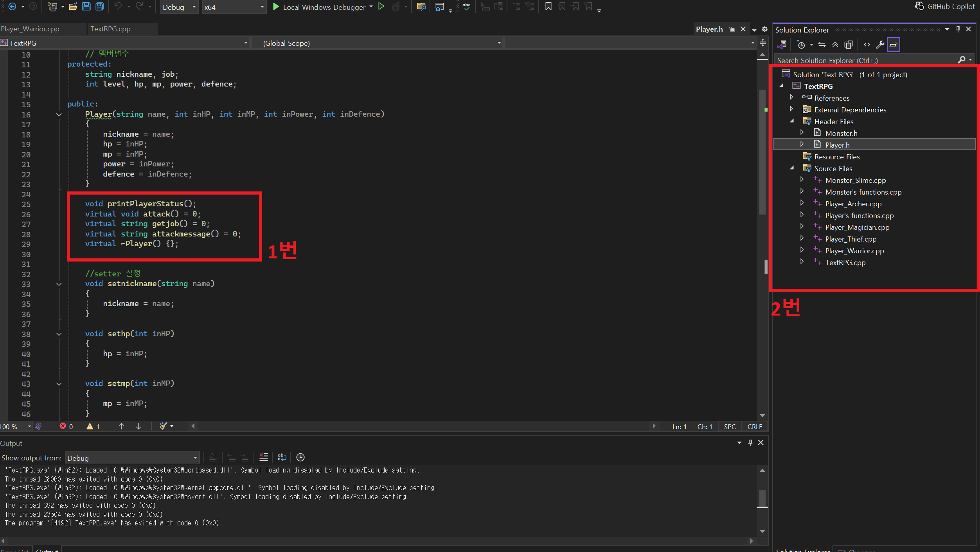Open the Show output from Debug dropdown
The height and width of the screenshot is (552, 980).
(x=132, y=458)
